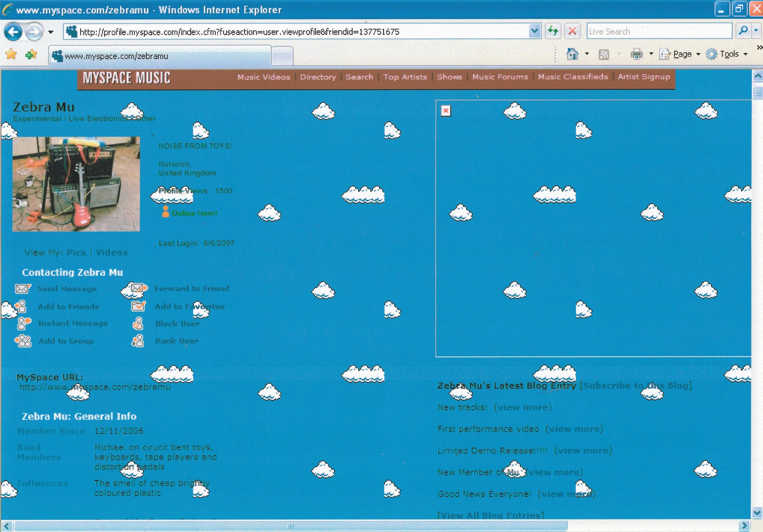Click the Add to Friends link
Screen dimensions: 763x532
pos(69,307)
